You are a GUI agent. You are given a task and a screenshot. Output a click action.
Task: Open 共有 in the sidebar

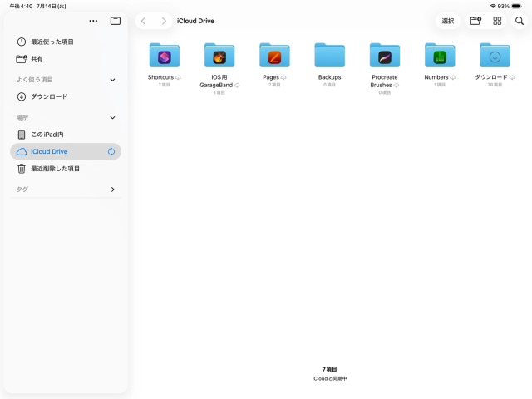66,59
